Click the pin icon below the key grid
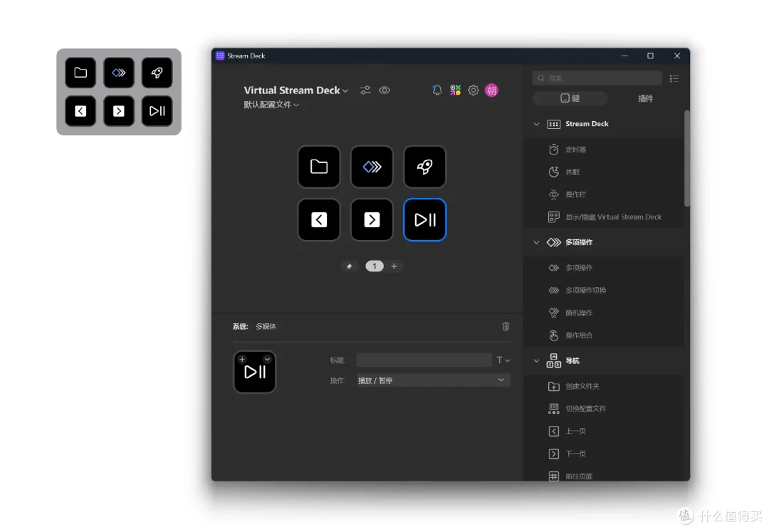 (x=349, y=266)
